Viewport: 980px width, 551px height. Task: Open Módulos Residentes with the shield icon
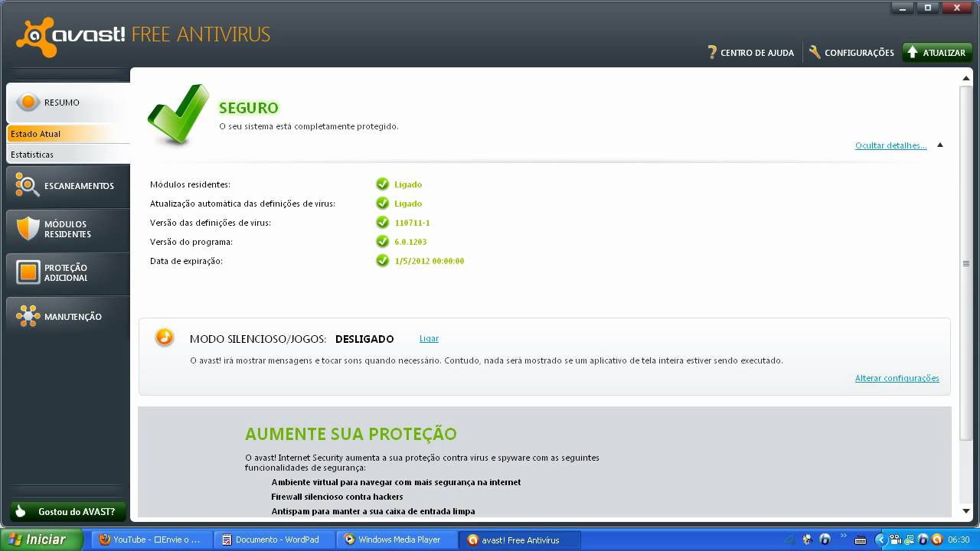click(x=28, y=229)
